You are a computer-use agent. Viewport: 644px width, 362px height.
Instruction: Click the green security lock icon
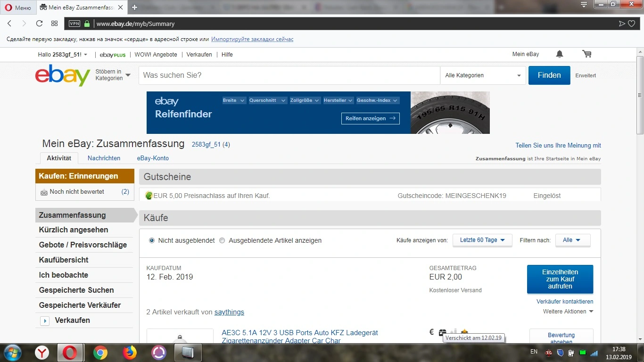coord(87,24)
